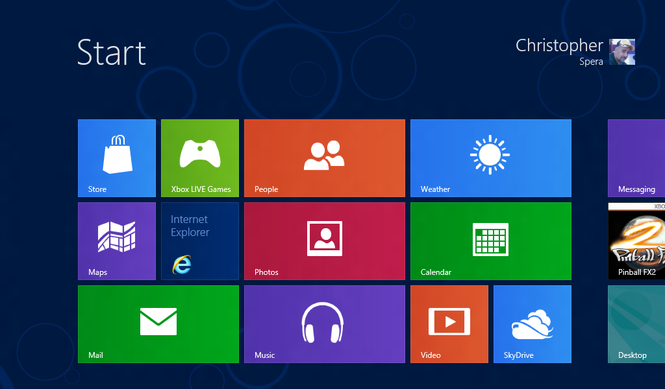Open the Weather tile with sun icon
Viewport: 665px width, 389px height.
[x=491, y=158]
